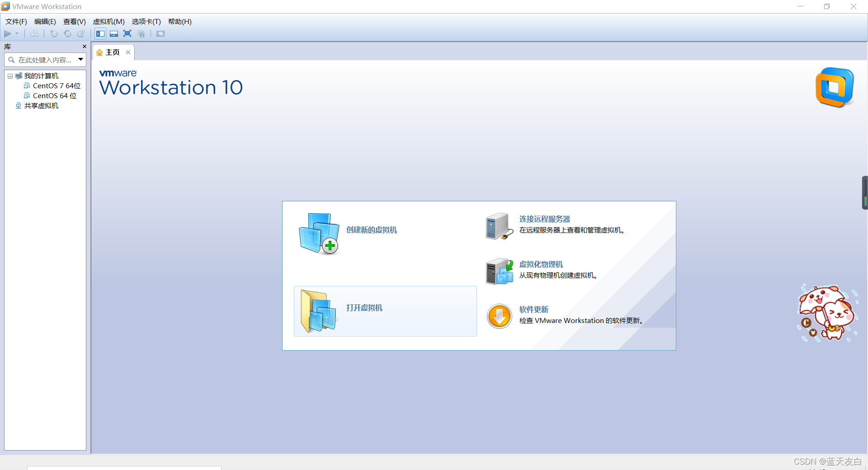Collapse the 我的计算机 tree node
Screen dimensions: 868x470
click(10, 76)
